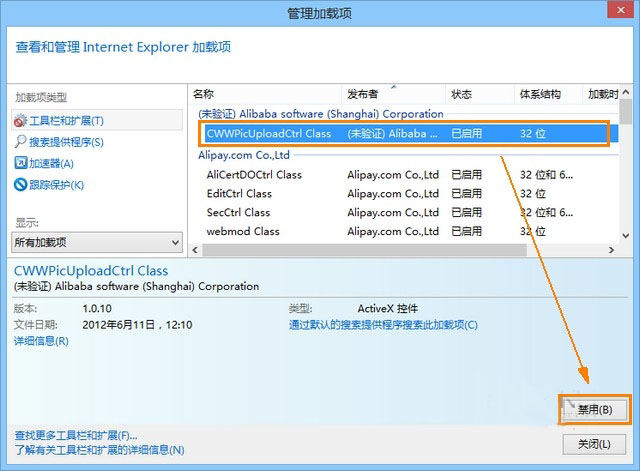Image resolution: width=640 pixels, height=471 pixels.
Task: Click the horizontal scrollbar thumb
Action: click(364, 250)
